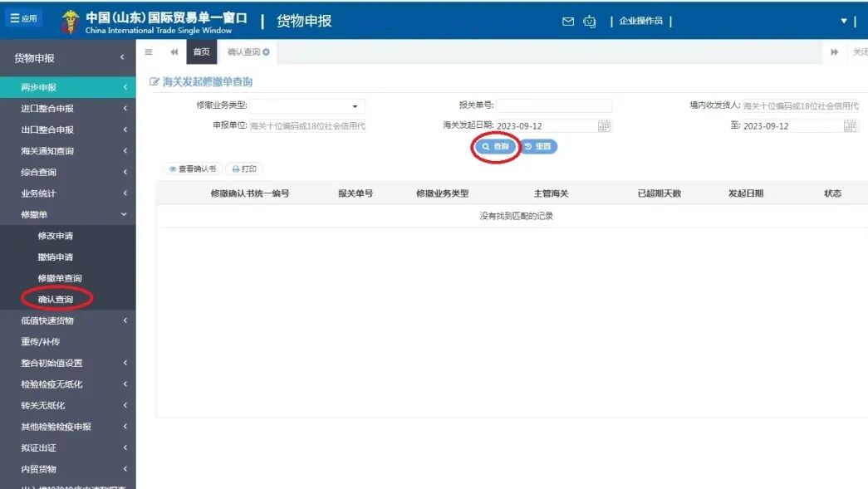This screenshot has height=489, width=868.
Task: Open 重传/补传 in sidebar
Action: click(x=41, y=342)
